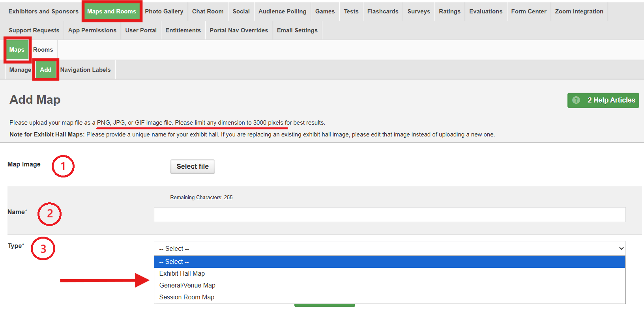Expand the Type dropdown arrow

(621, 248)
